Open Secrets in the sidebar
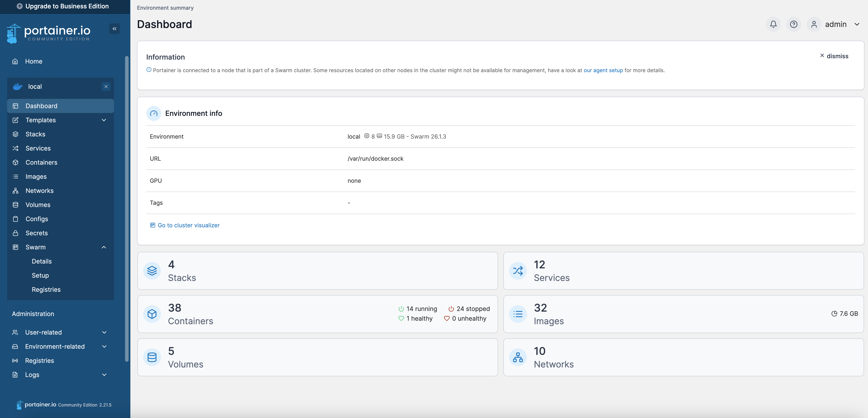 tap(36, 233)
